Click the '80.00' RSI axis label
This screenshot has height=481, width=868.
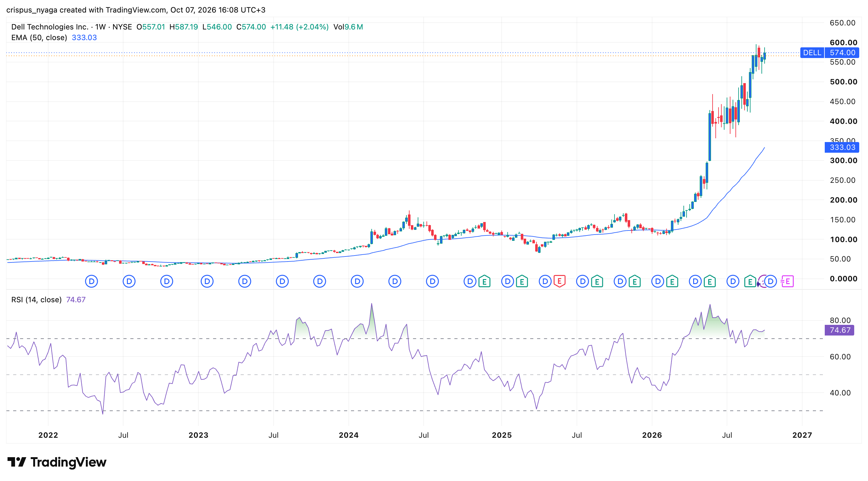[840, 320]
